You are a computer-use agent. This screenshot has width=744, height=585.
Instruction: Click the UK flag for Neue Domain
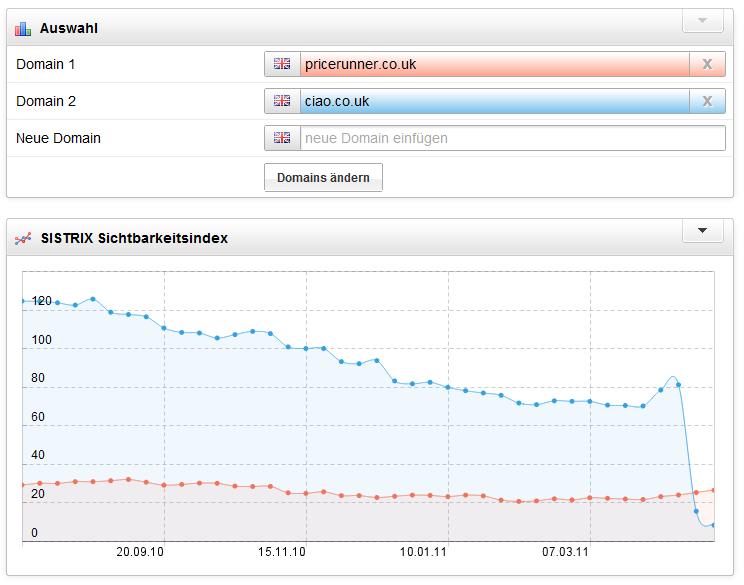pos(282,138)
